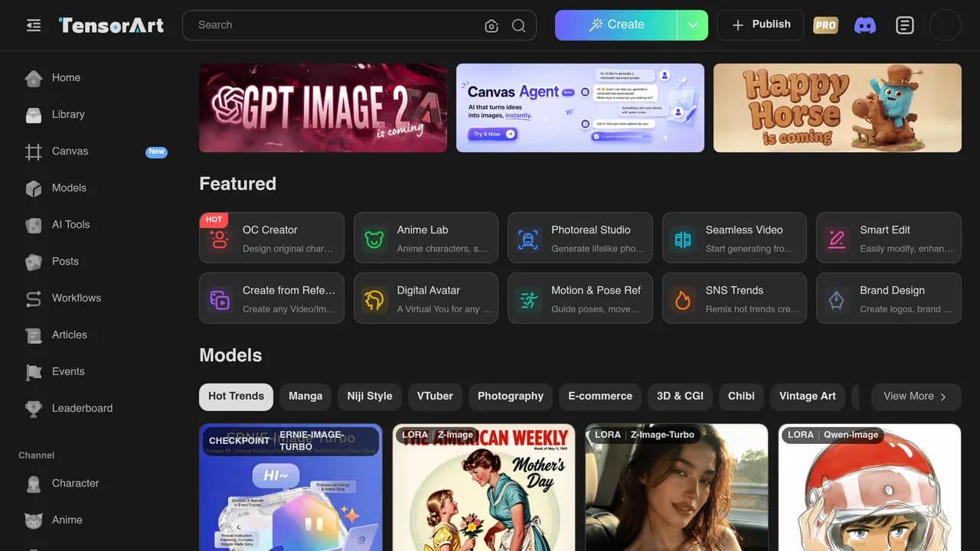
Task: Expand the Create dropdown arrow
Action: (693, 25)
